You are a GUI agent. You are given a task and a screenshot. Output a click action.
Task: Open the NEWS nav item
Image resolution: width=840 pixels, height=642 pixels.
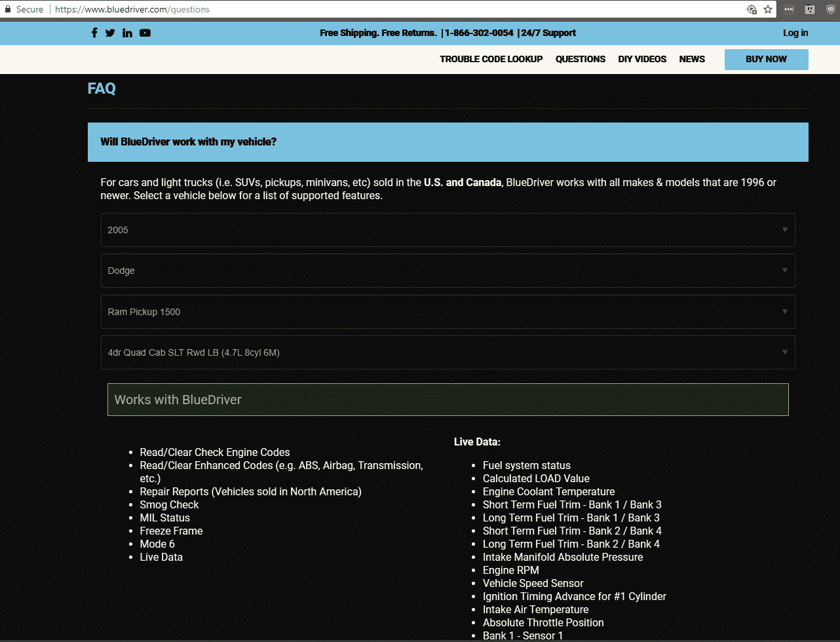[x=692, y=59]
